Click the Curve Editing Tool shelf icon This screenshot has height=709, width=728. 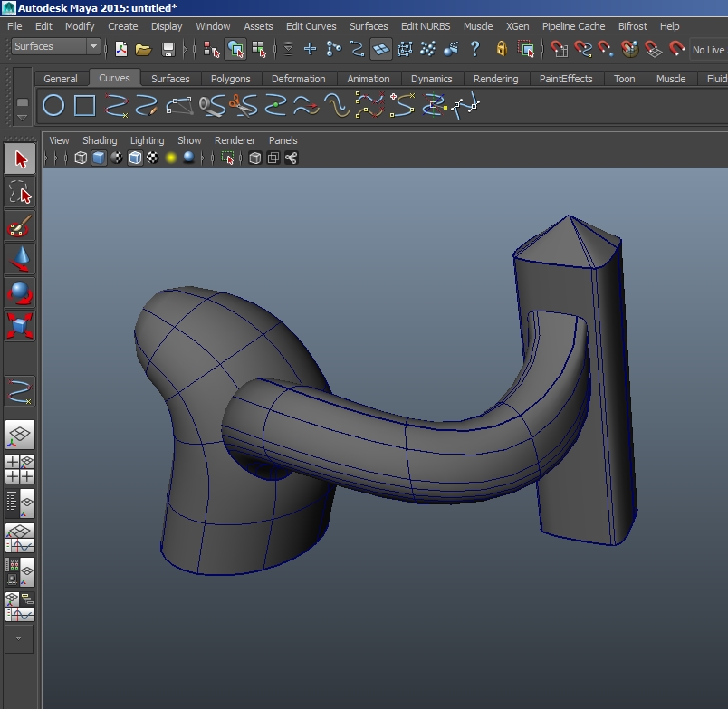tap(434, 105)
